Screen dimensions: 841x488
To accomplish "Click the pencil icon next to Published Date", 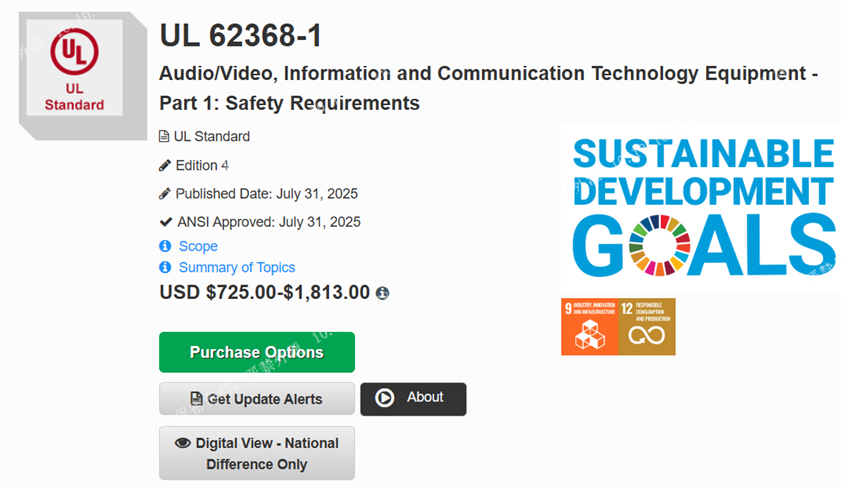I will click(x=165, y=193).
